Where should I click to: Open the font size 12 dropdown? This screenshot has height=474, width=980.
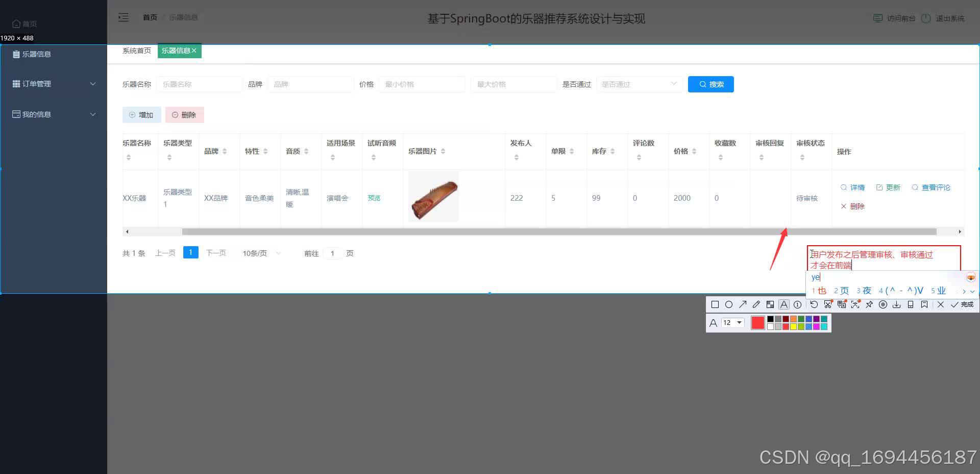click(x=733, y=323)
